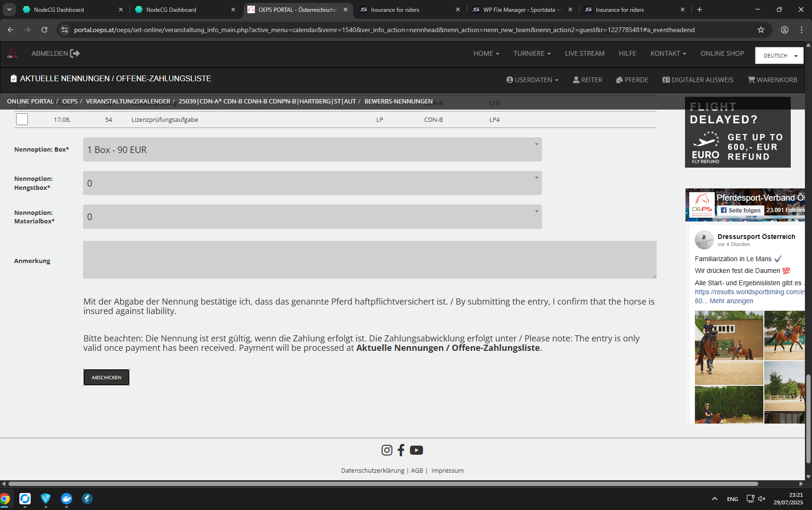Open the blue shield taskbar app
The image size is (812, 510).
pyautogui.click(x=46, y=499)
